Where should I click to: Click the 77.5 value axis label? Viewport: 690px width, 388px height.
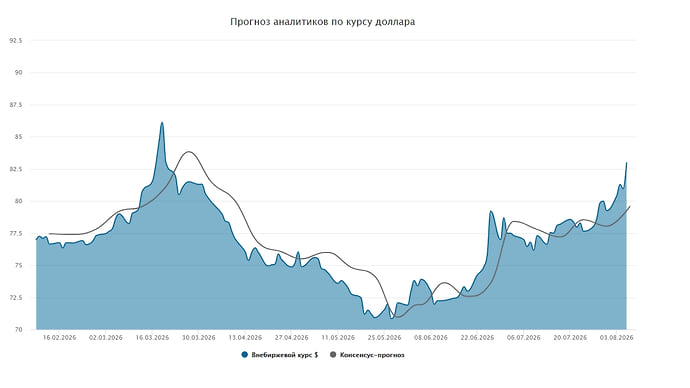(16, 233)
